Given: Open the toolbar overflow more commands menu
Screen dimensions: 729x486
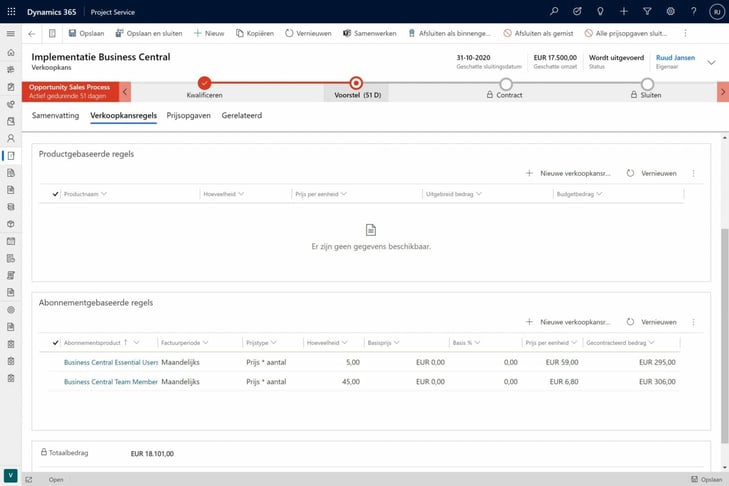Looking at the screenshot, I should coord(685,33).
